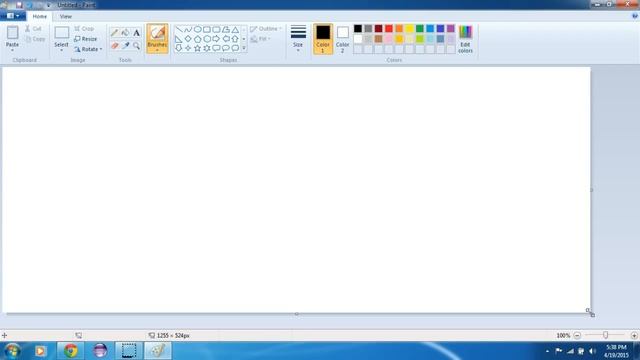Pick the Four-point star shape
The width and height of the screenshot is (640, 360).
pyautogui.click(x=188, y=48)
